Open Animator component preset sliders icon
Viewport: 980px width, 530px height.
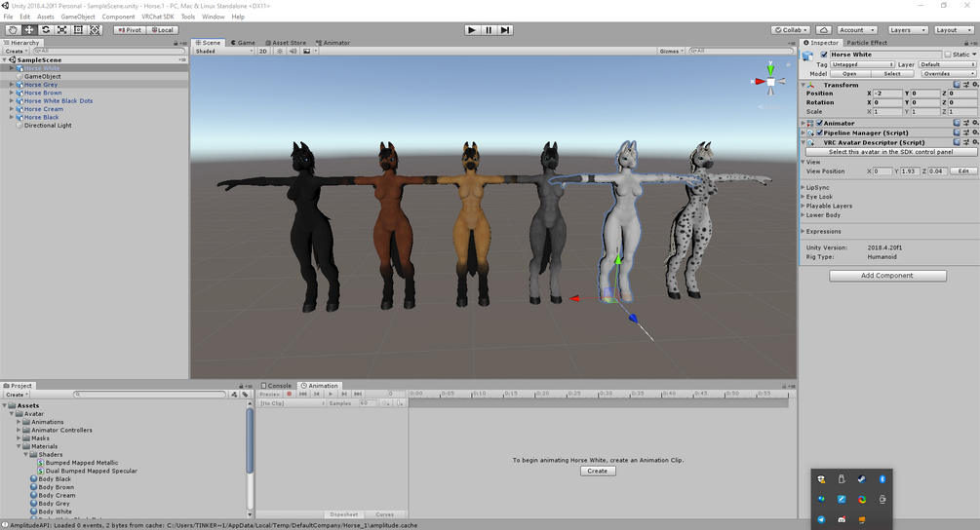(x=966, y=123)
